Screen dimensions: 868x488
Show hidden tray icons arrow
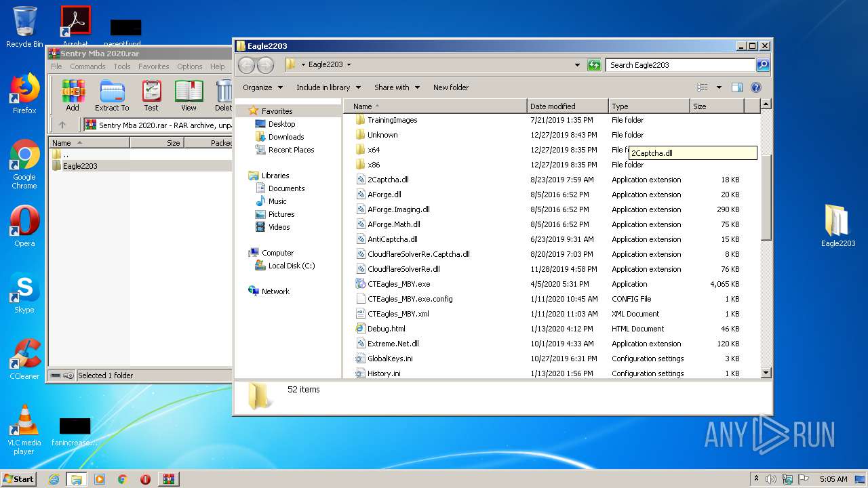[x=756, y=479]
